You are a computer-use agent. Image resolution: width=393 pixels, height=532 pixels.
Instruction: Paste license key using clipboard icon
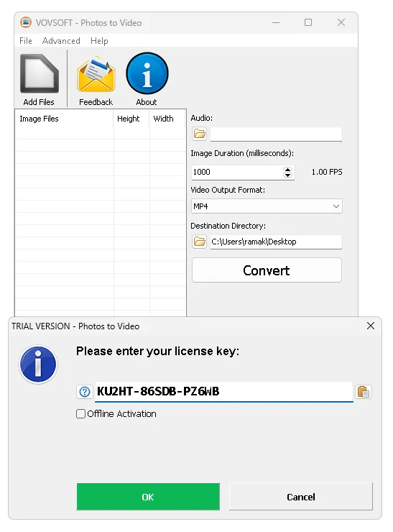pos(364,392)
